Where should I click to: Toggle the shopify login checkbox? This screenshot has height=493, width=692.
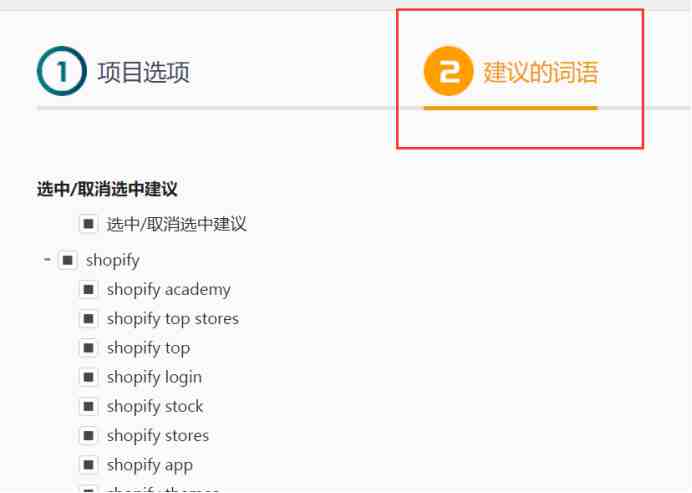pos(89,377)
